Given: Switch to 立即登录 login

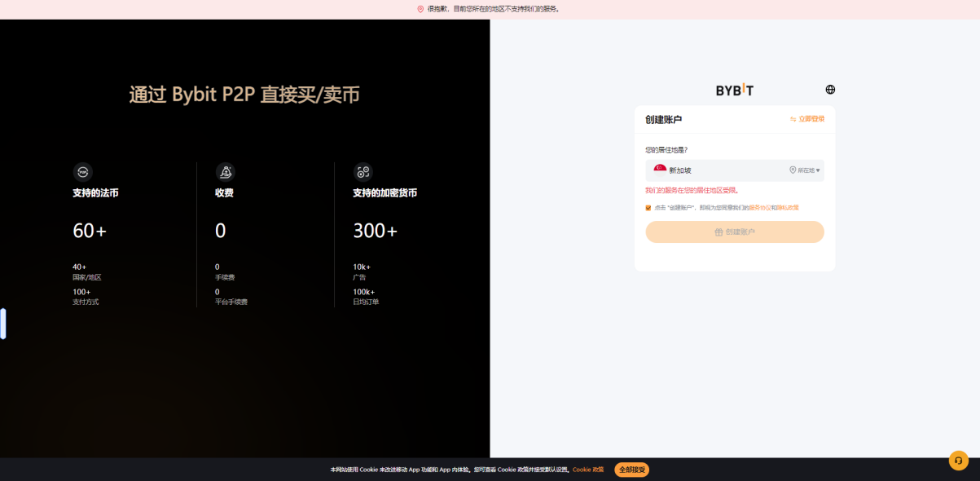Looking at the screenshot, I should point(811,119).
